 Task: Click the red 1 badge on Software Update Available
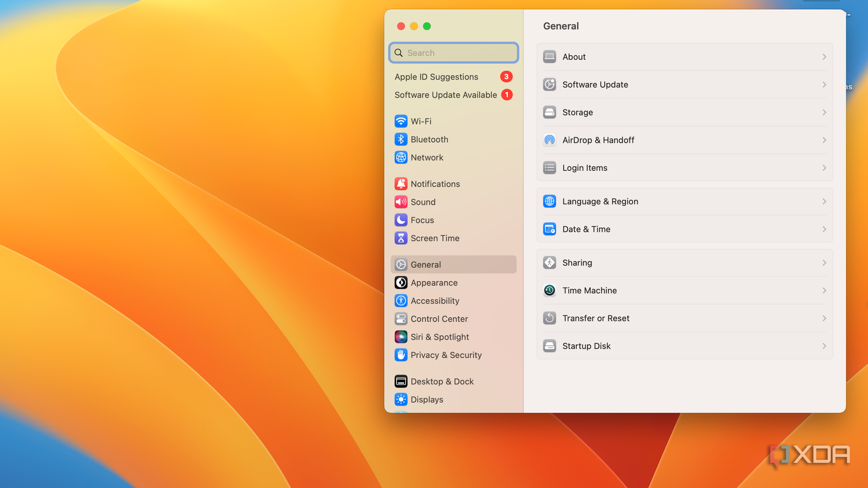[507, 95]
